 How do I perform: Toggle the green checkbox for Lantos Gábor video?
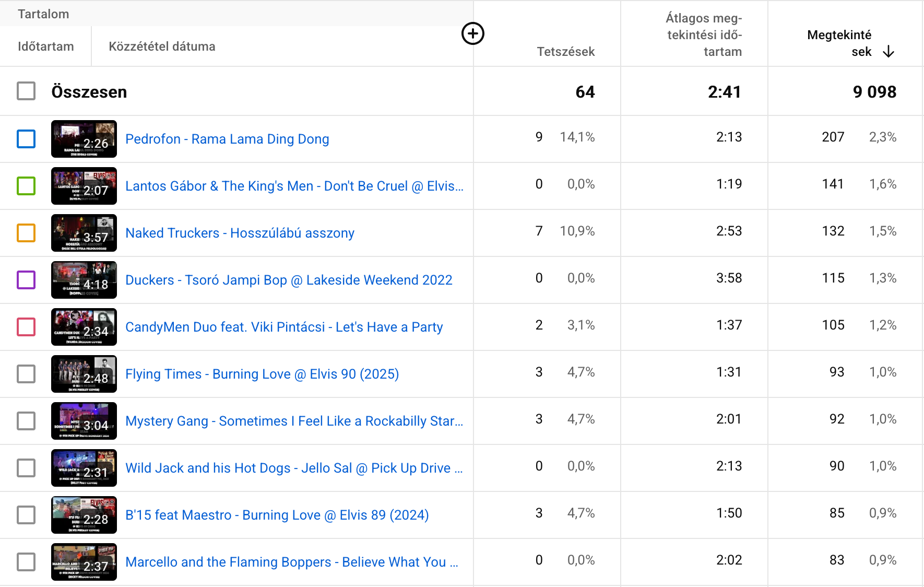tap(26, 186)
